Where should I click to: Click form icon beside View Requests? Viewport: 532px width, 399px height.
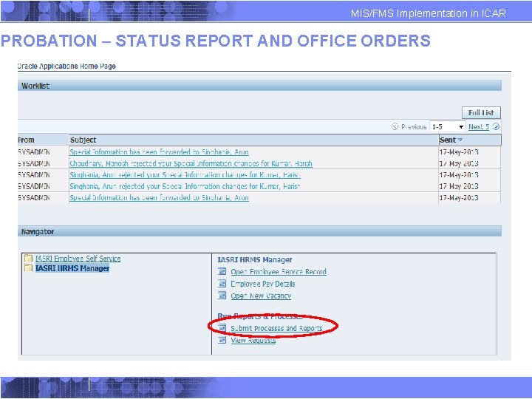(x=222, y=340)
